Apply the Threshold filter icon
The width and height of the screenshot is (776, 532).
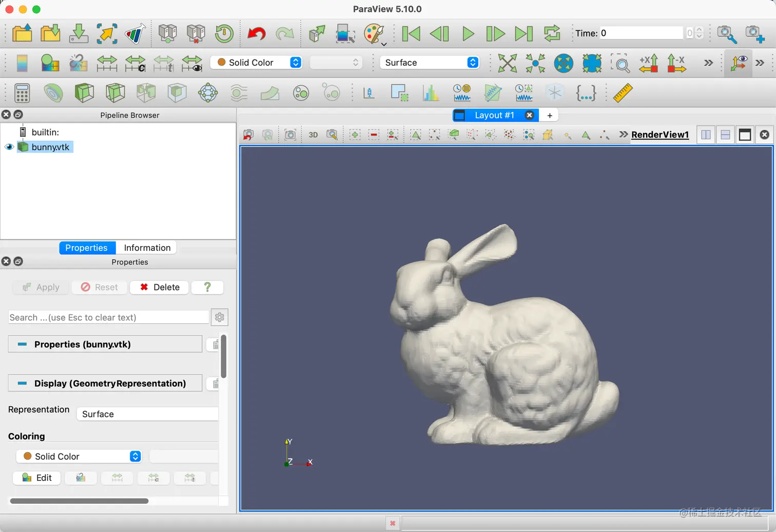tap(146, 93)
